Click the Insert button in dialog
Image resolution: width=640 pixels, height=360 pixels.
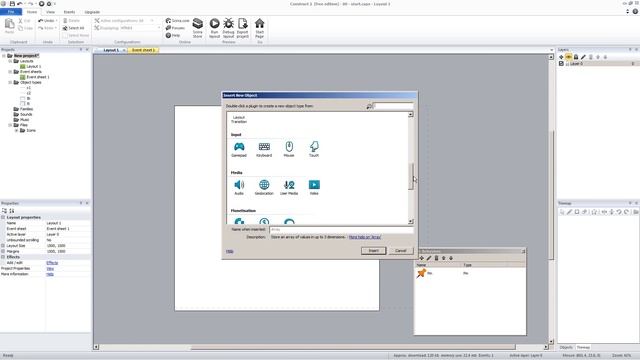point(373,251)
